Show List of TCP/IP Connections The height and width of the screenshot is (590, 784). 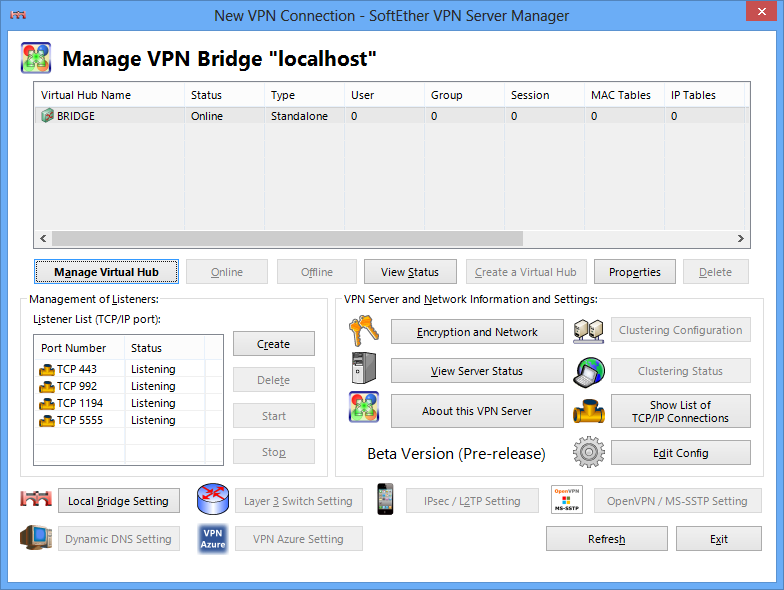point(680,410)
